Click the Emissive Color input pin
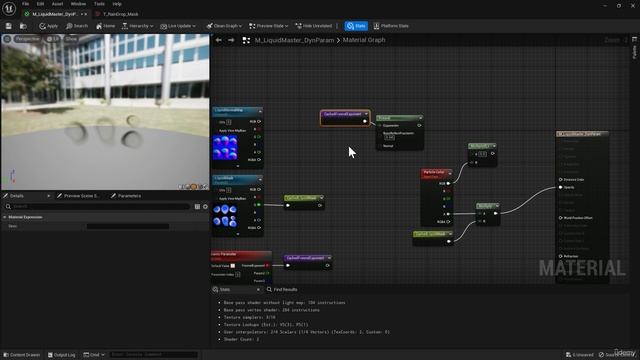This screenshot has width=640, height=360. (560, 180)
